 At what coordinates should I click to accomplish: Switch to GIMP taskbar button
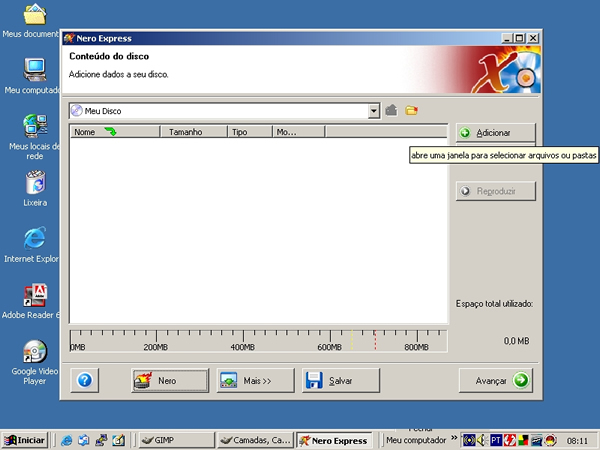(176, 440)
